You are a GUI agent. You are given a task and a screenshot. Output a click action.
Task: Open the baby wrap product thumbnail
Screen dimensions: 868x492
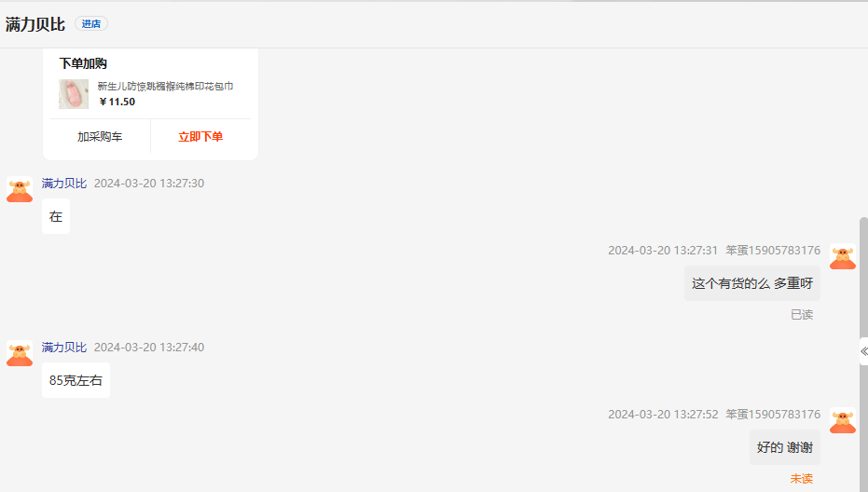[74, 94]
